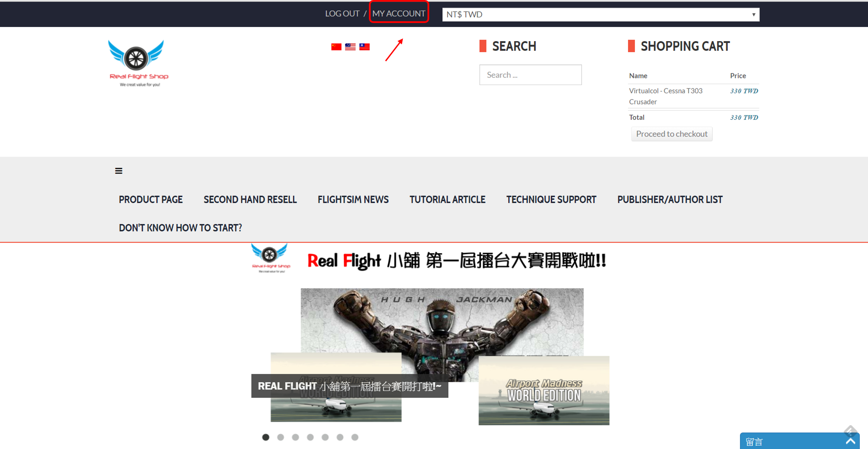
Task: Click the Airport Madness World Edition right thumbnail
Action: coord(544,390)
